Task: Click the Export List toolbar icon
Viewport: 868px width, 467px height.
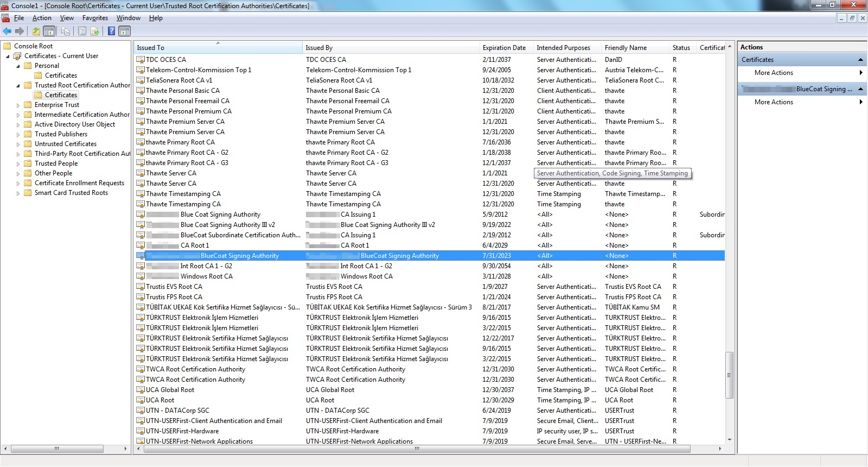Action: coord(95,31)
